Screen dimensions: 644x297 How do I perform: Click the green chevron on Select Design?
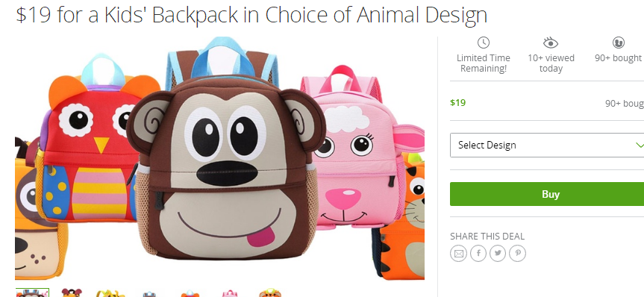pos(639,145)
